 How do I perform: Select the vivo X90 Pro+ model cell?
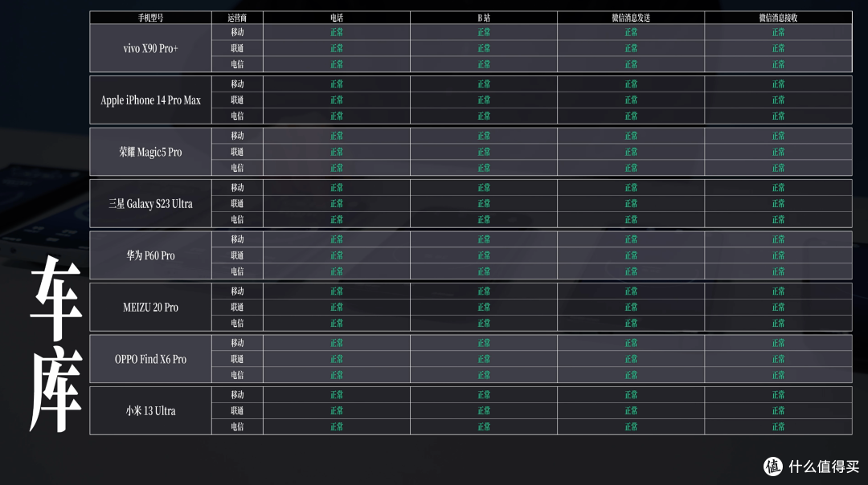(x=150, y=48)
